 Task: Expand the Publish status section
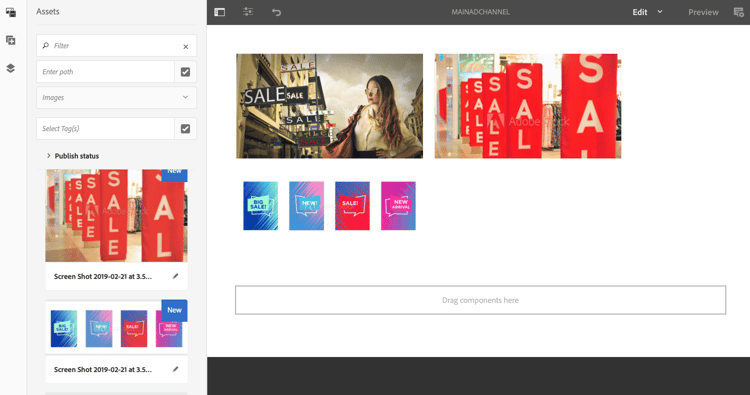[x=73, y=156]
